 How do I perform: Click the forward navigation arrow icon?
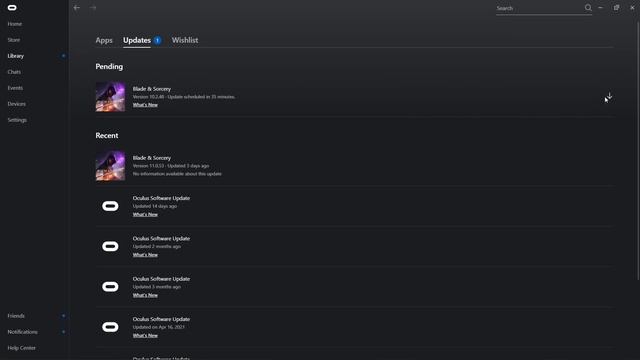[93, 8]
